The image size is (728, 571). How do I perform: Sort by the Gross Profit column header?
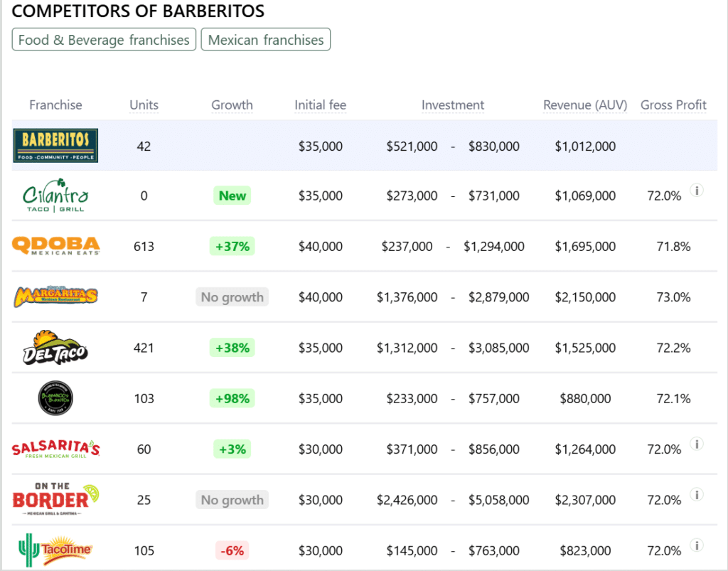674,105
